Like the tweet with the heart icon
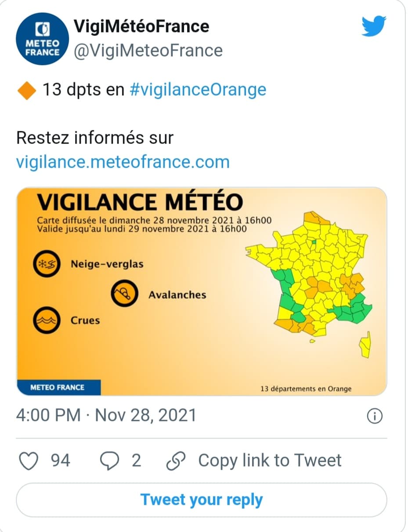This screenshot has height=532, width=408. coord(29,461)
